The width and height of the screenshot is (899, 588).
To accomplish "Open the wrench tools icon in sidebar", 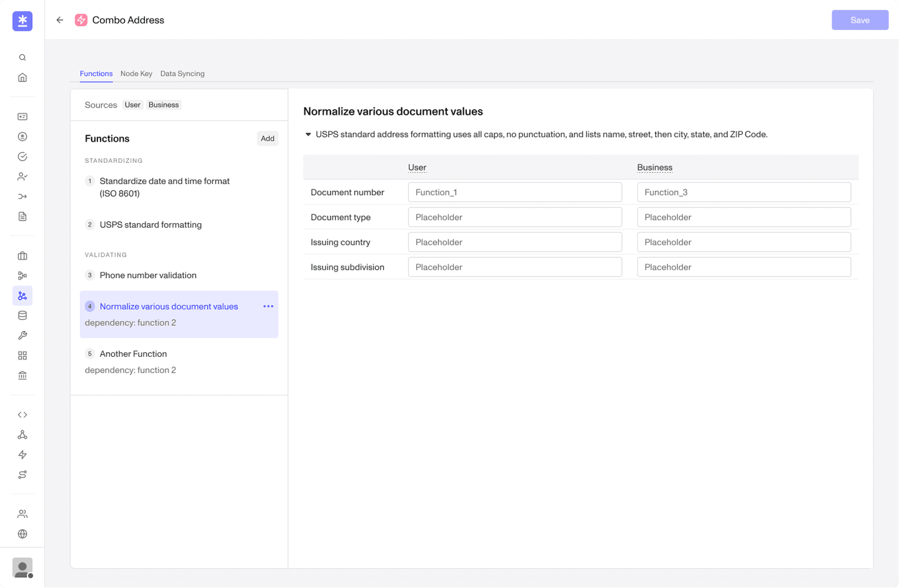I will (x=23, y=336).
